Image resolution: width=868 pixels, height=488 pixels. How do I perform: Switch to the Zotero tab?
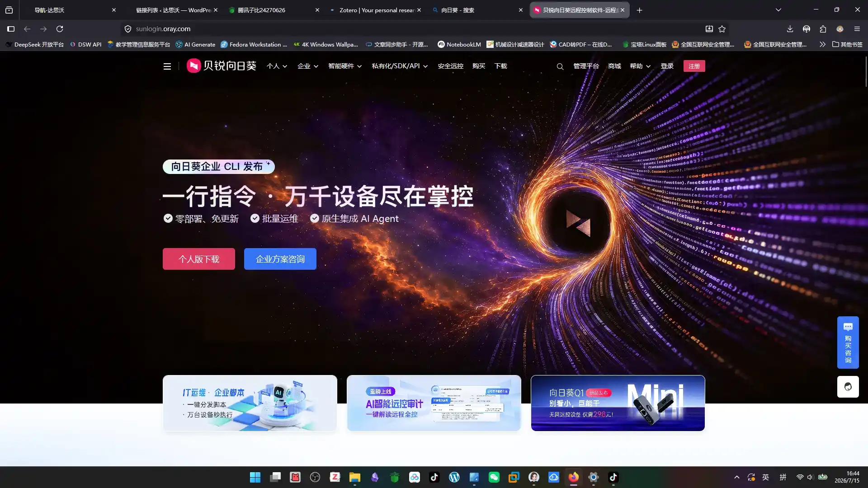tap(376, 10)
